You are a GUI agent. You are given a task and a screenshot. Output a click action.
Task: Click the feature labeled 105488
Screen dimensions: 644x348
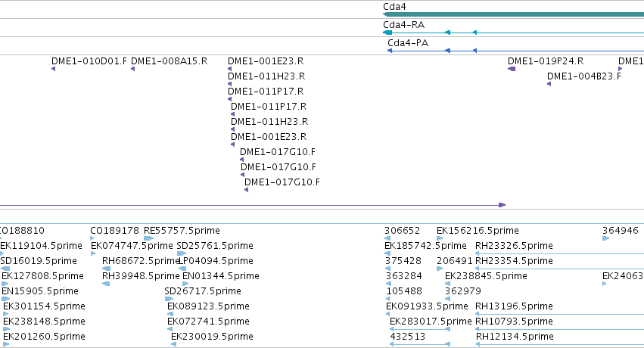pos(404,291)
